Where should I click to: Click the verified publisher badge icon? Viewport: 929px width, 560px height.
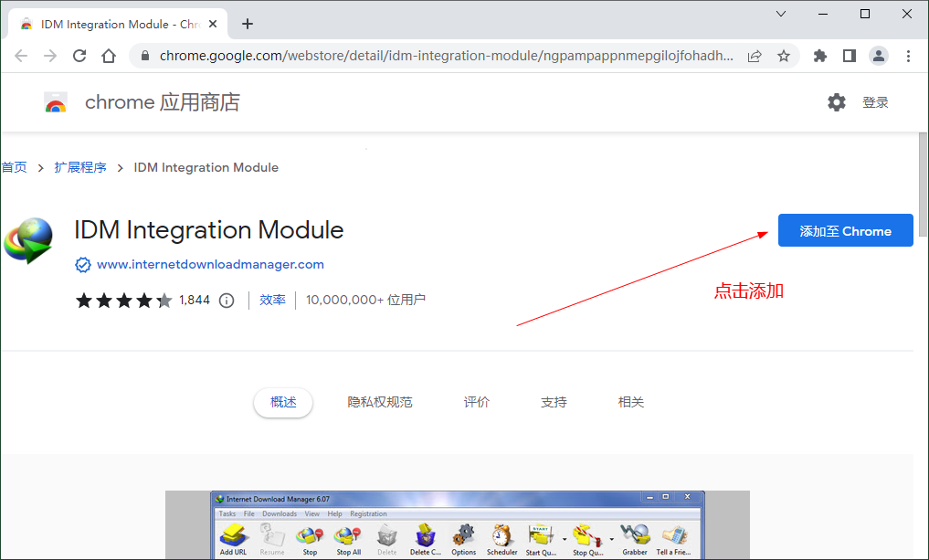tap(83, 264)
